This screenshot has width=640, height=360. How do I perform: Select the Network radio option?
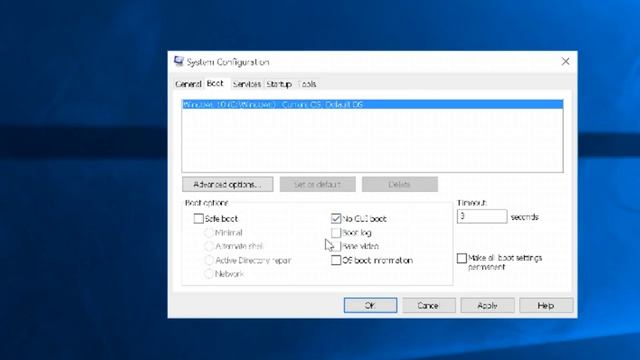(209, 274)
